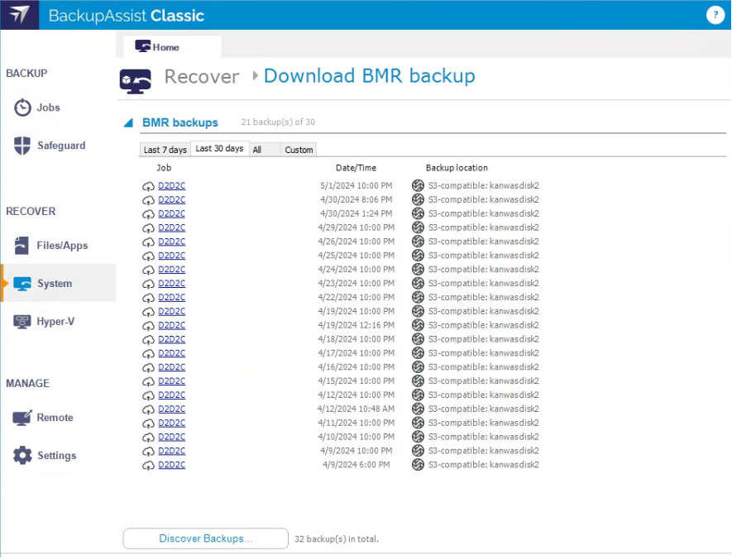Click cloud icon for 4/19/2024 12:16 PM backup

coord(148,326)
